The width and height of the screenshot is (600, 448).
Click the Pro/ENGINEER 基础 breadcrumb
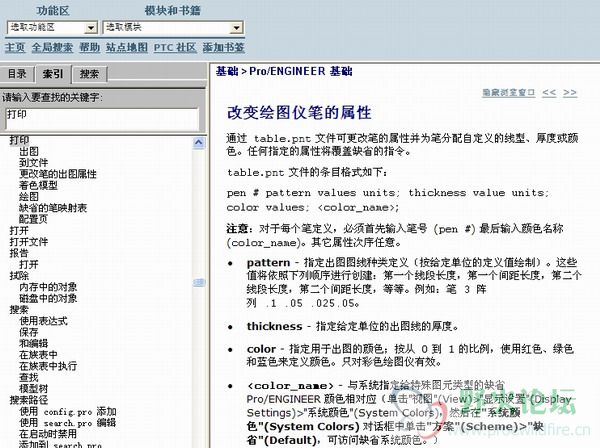(x=301, y=71)
